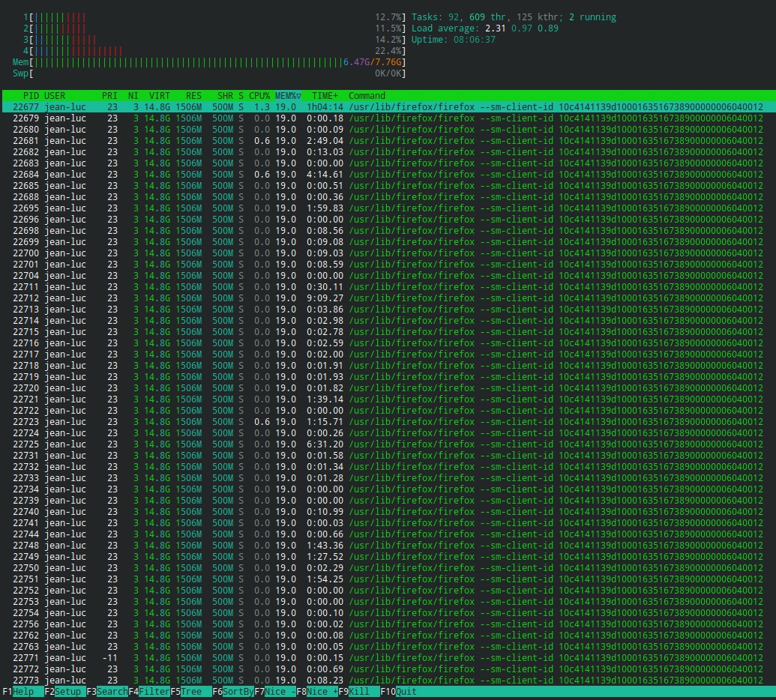The image size is (776, 700).
Task: Click the Tasks count line
Action: click(514, 17)
